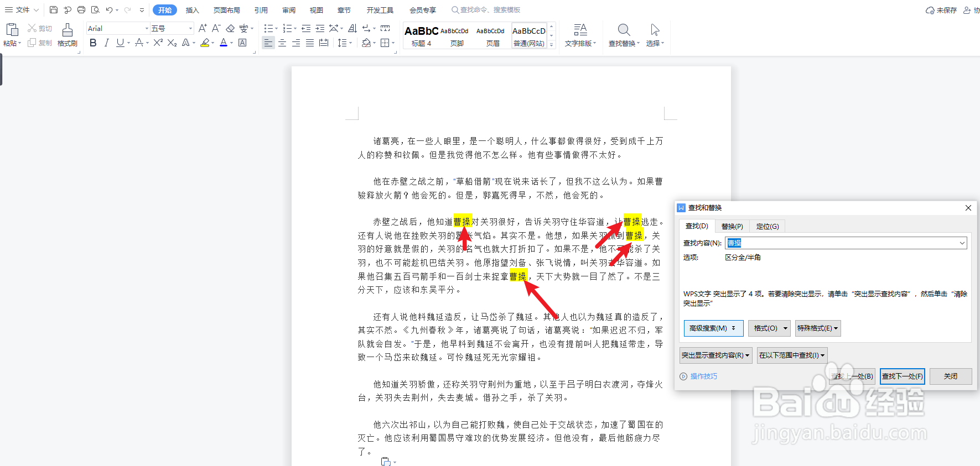The height and width of the screenshot is (466, 980).
Task: Click the Paste clipboard icon
Action: tap(12, 30)
